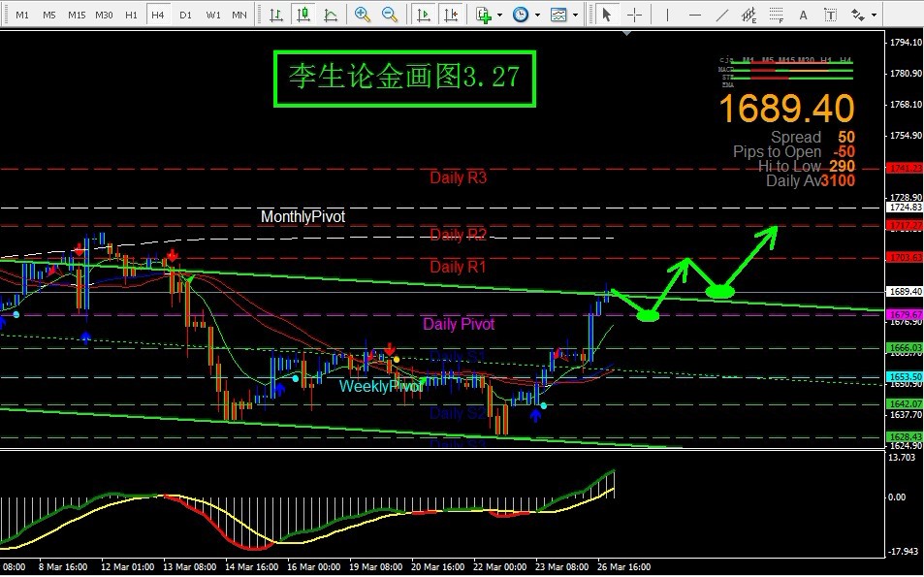The image size is (924, 577).
Task: Select the crosshair tool
Action: (634, 15)
